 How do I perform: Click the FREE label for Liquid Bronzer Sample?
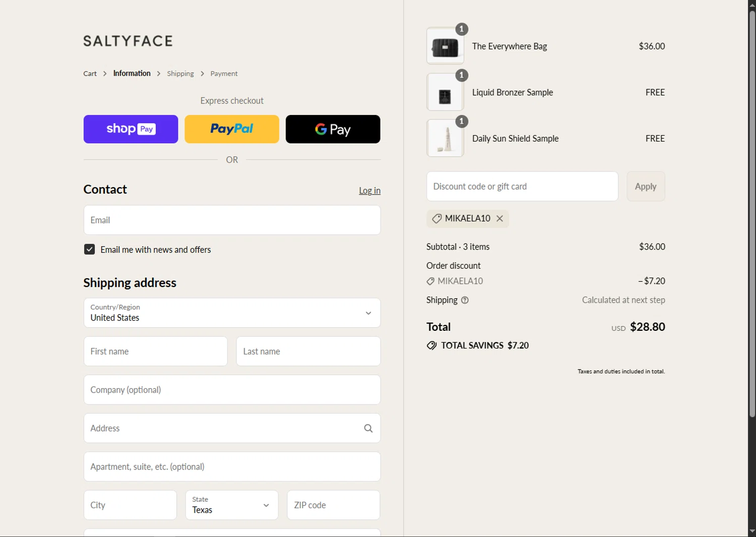click(x=655, y=92)
